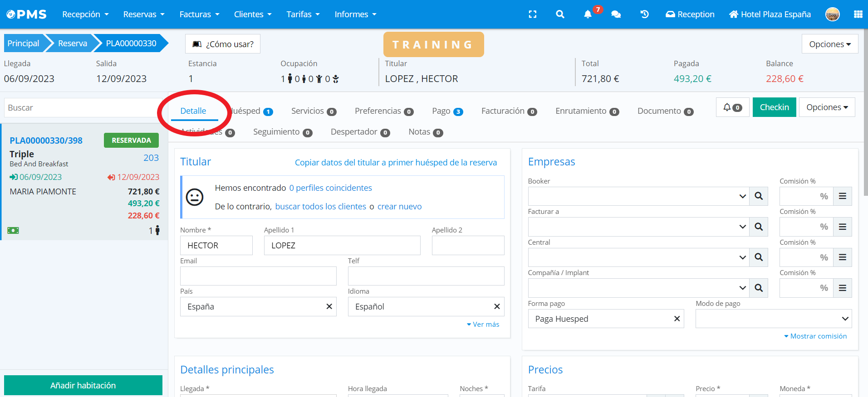The height and width of the screenshot is (397, 868).
Task: Click the fullscreen toggle icon in top bar
Action: point(533,15)
